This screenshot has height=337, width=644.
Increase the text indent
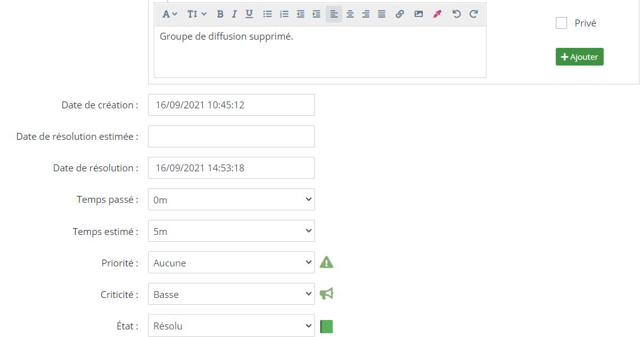point(316,14)
